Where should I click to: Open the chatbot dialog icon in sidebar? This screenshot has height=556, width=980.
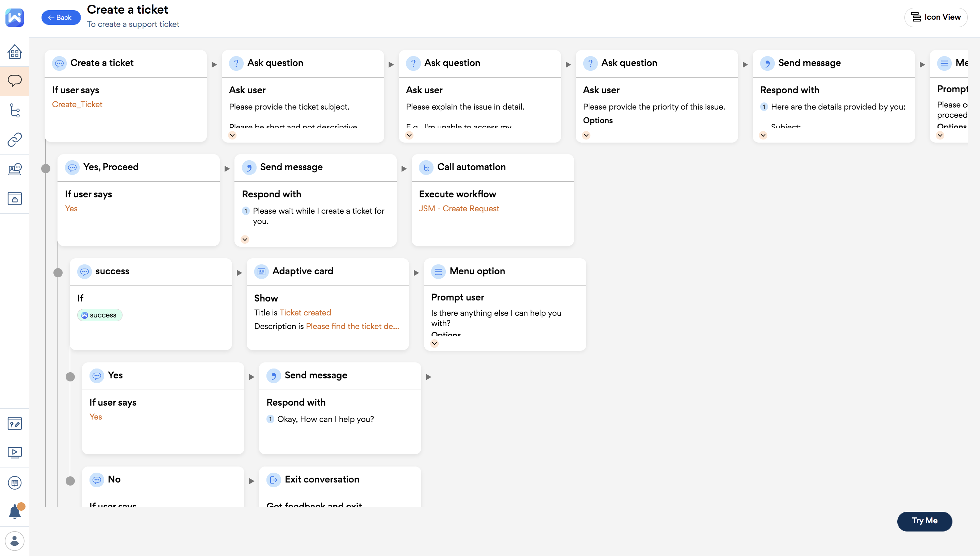click(15, 81)
